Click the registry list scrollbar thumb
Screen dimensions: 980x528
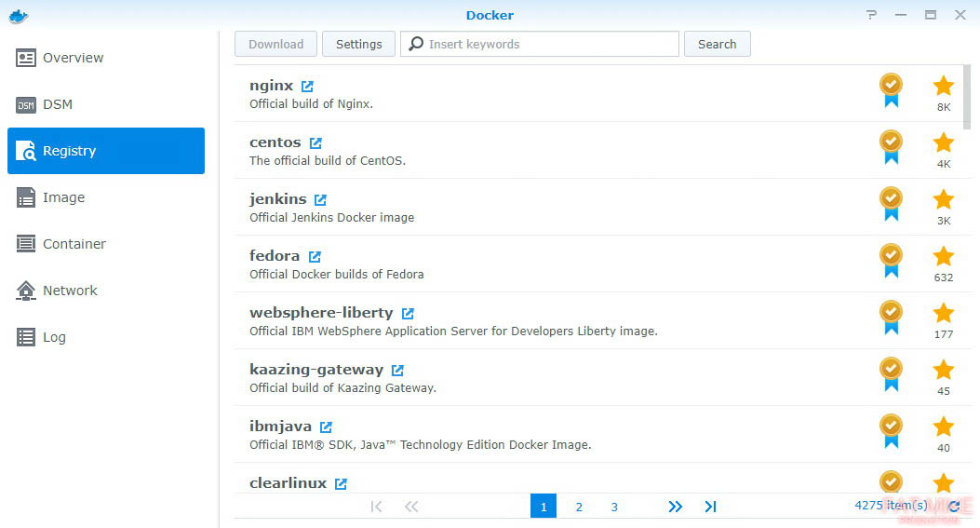pyautogui.click(x=967, y=97)
